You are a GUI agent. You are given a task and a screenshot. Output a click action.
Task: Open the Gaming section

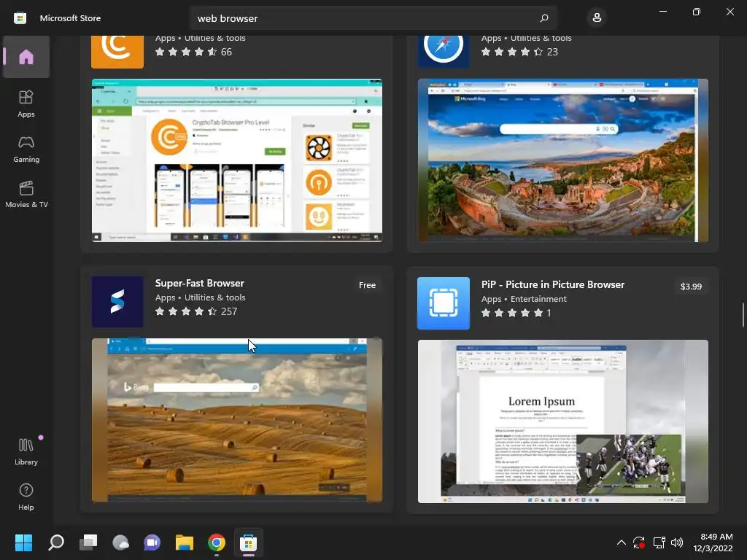26,149
